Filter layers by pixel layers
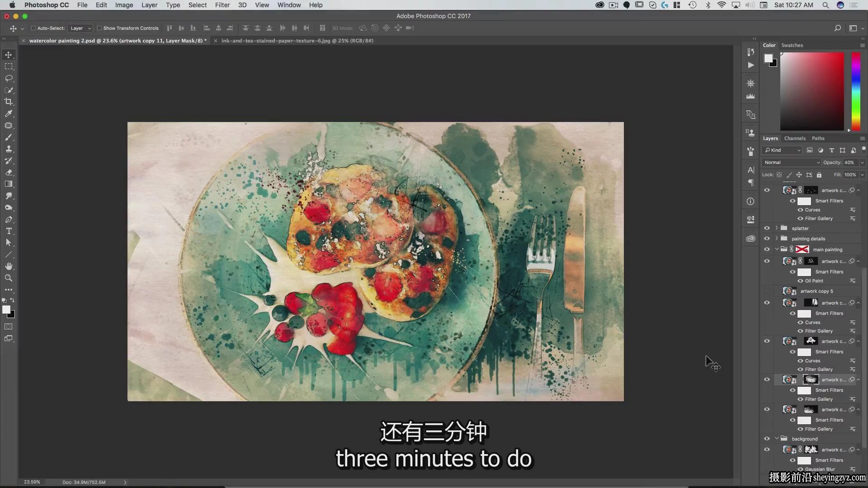 (810, 150)
